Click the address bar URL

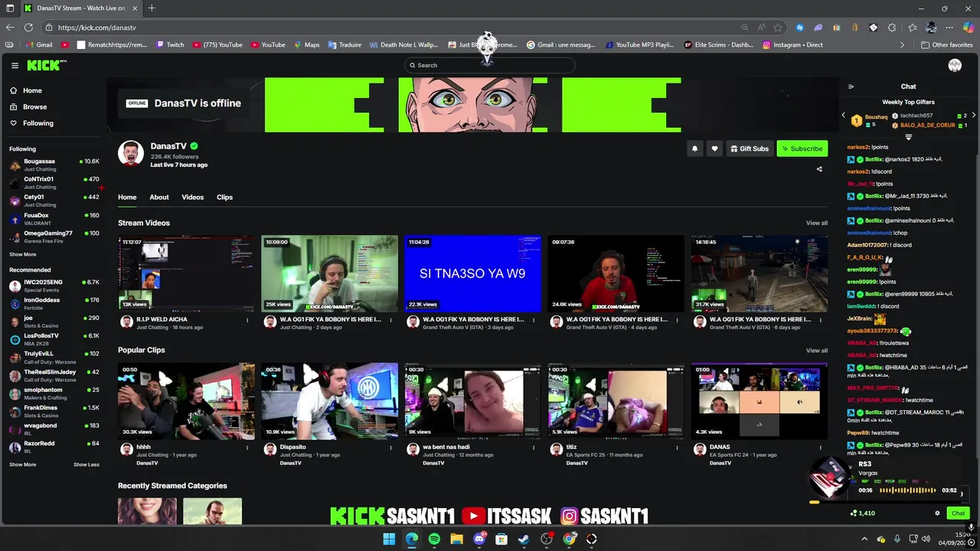(x=96, y=28)
